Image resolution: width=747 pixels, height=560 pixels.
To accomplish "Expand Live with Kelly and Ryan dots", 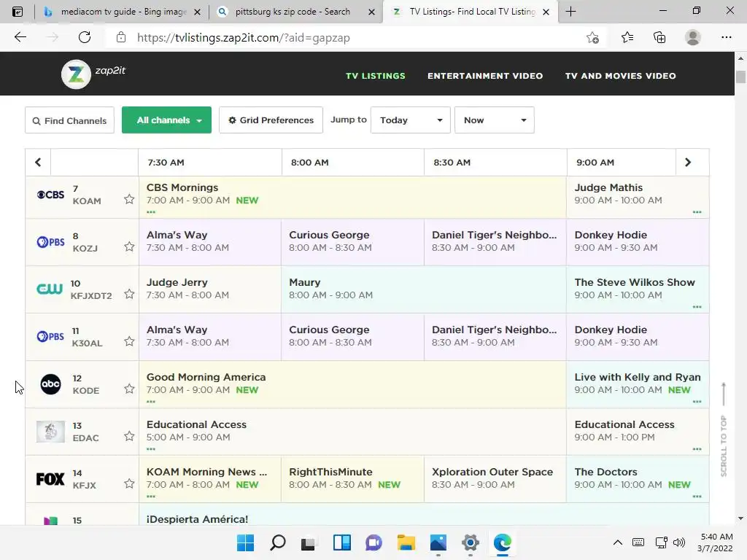I will tap(697, 402).
